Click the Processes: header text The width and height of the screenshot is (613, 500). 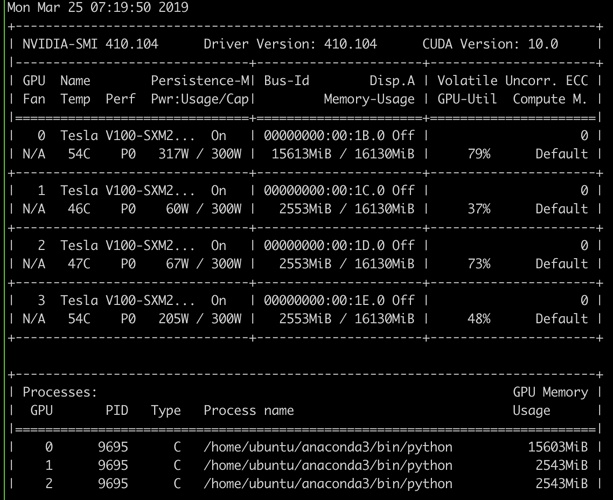pos(60,393)
